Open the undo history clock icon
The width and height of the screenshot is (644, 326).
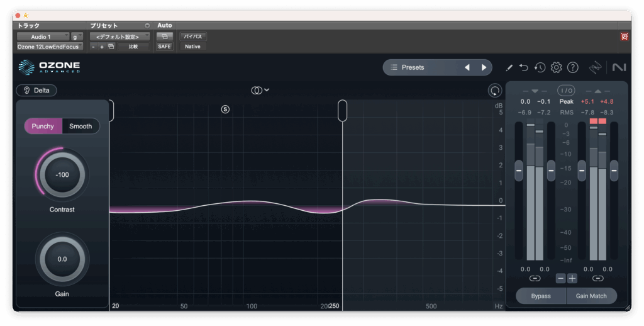(540, 67)
